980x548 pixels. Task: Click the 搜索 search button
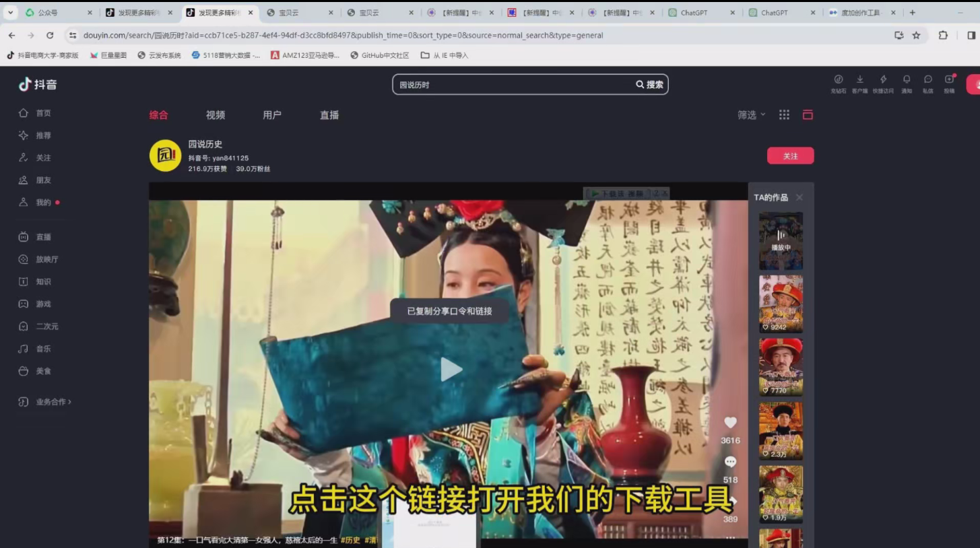[x=650, y=84]
